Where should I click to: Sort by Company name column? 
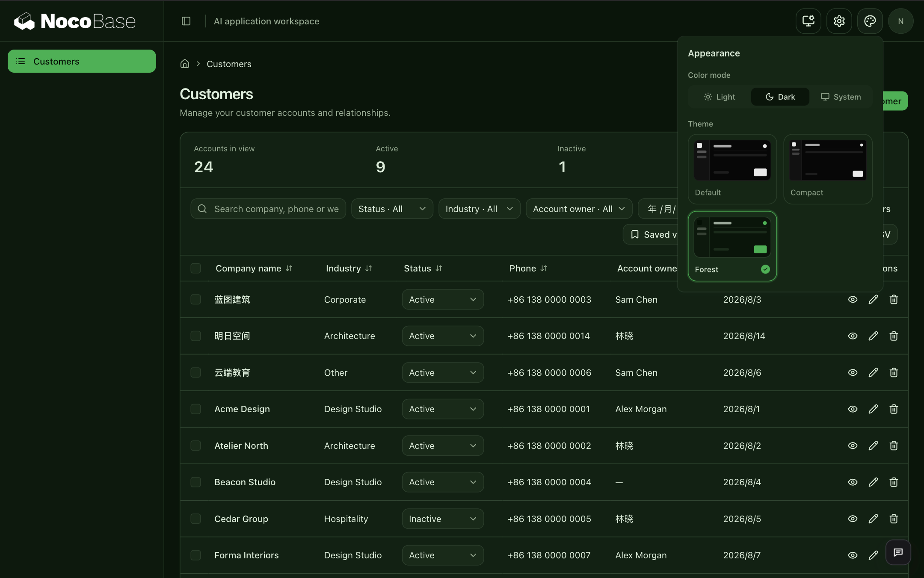coord(254,268)
